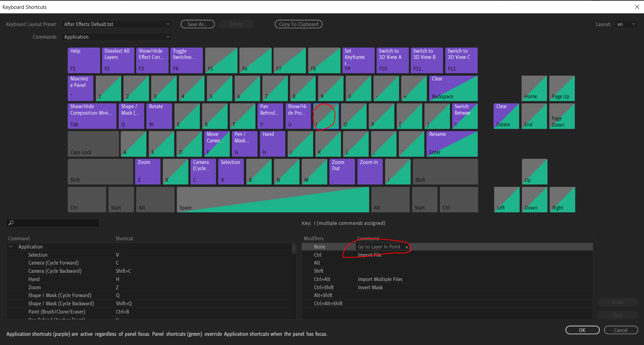Viewport: 644px width, 345px height.
Task: Select the Tab Show/Hide Composition key
Action: tap(92, 116)
